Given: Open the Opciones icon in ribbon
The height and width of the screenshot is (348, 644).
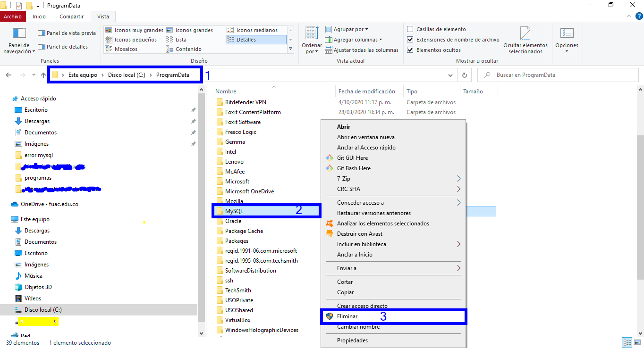Looking at the screenshot, I should pos(567,34).
